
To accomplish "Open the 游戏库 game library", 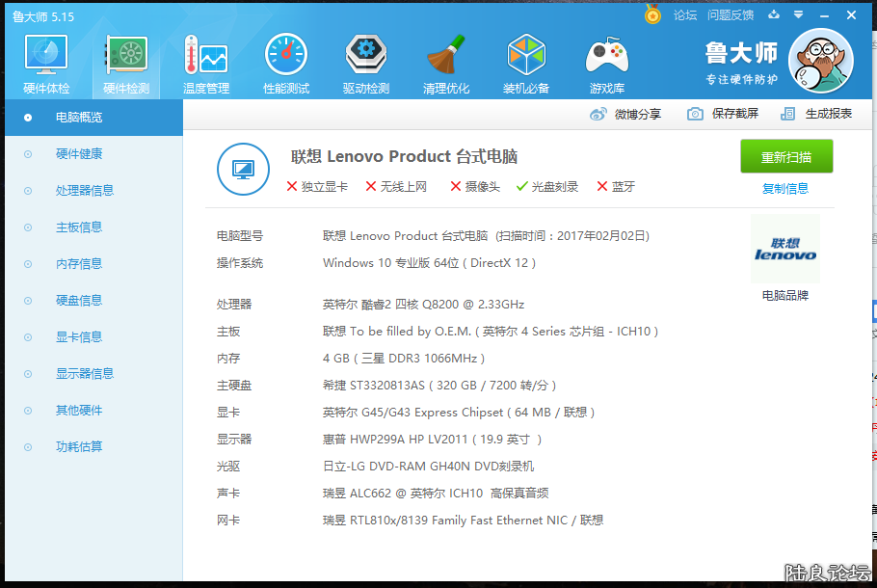I will [606, 65].
